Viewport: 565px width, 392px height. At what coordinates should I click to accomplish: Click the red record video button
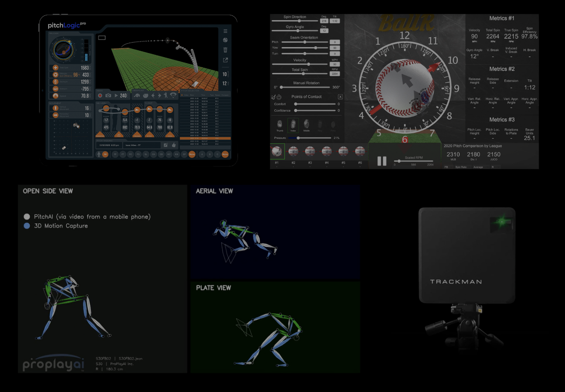(100, 96)
